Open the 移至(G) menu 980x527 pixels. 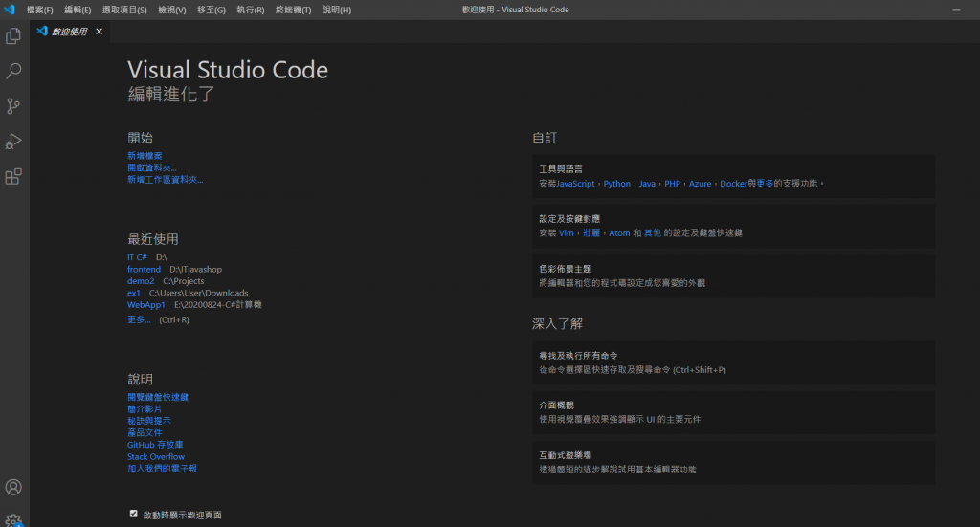click(212, 10)
